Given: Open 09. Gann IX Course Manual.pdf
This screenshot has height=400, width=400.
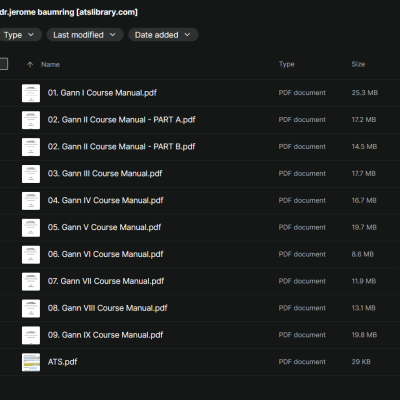Looking at the screenshot, I should click(x=105, y=335).
